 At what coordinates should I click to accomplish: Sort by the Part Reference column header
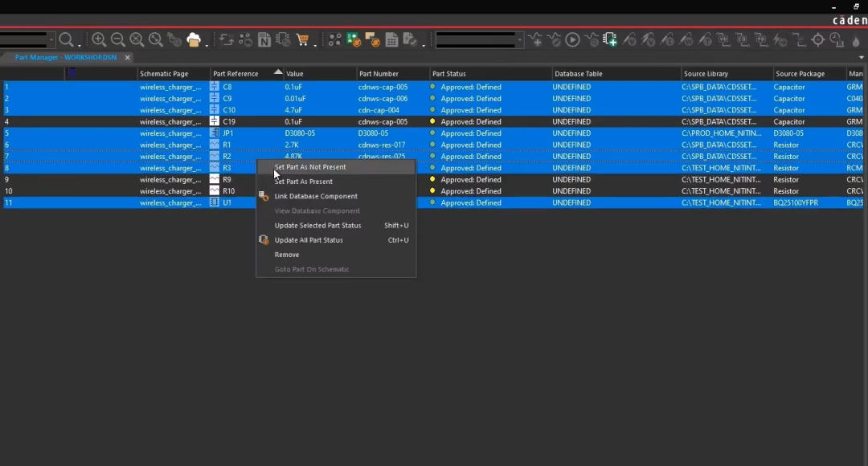[x=235, y=74]
